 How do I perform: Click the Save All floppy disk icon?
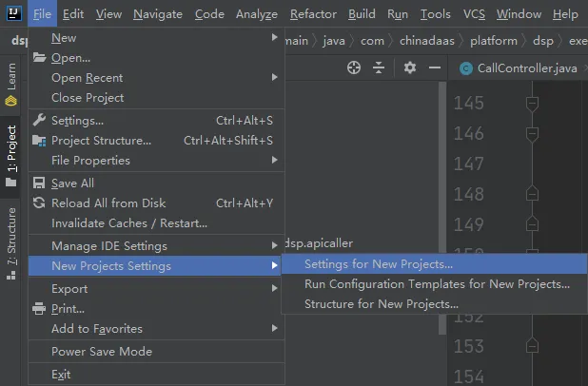coord(39,183)
